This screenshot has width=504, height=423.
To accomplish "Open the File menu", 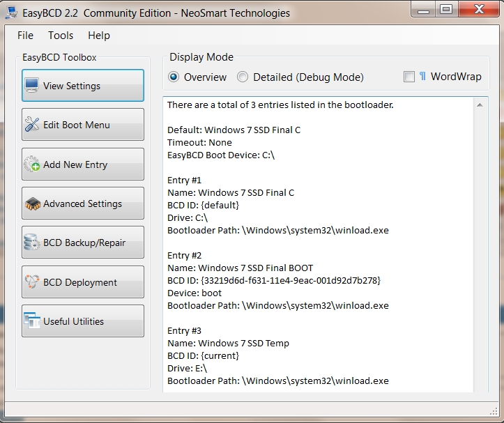I will [x=25, y=36].
